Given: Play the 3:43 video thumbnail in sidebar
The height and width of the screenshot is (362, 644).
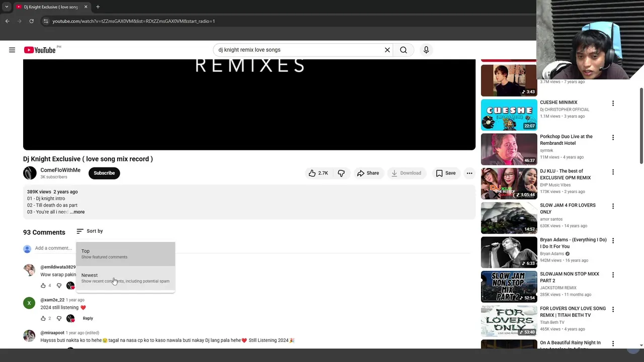Looking at the screenshot, I should pyautogui.click(x=509, y=80).
